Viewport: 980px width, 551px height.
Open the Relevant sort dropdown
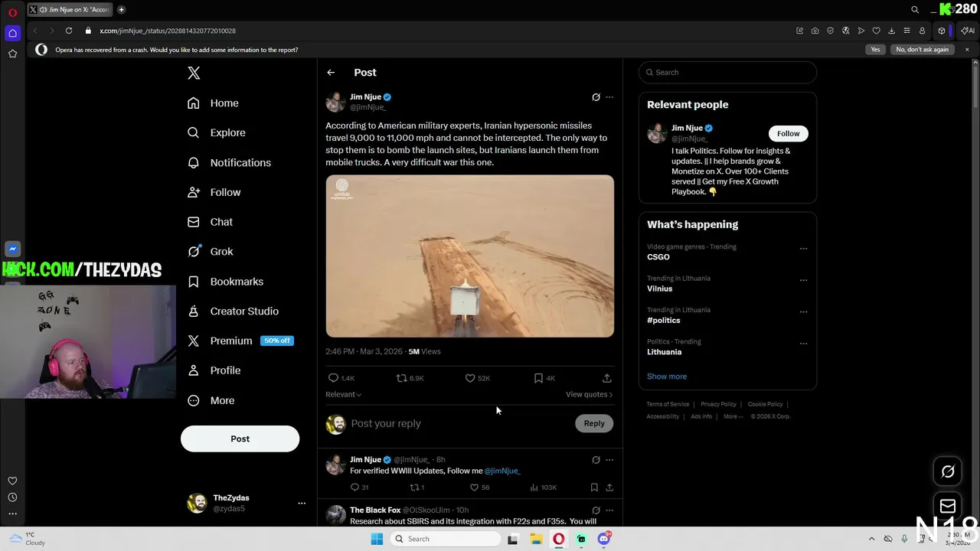[343, 394]
